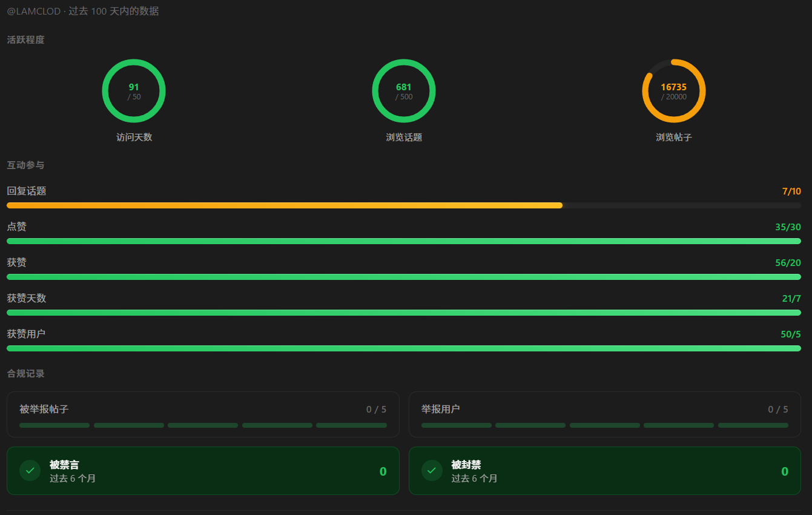The image size is (812, 515).
Task: Click 过去 6 个月 under 被禁言
Action: (x=73, y=478)
